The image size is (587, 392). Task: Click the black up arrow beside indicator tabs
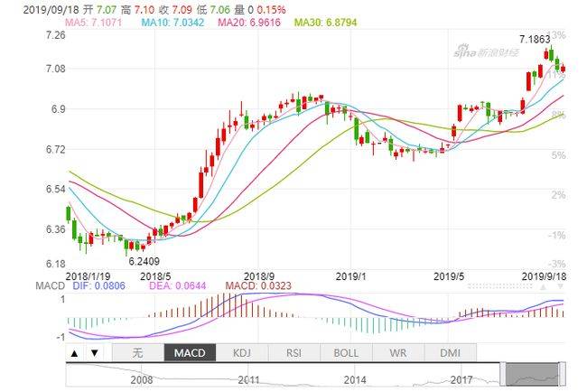(x=74, y=352)
